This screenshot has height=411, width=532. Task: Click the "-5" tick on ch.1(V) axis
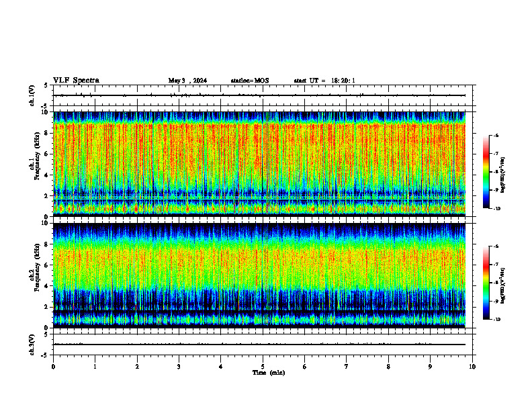46,106
